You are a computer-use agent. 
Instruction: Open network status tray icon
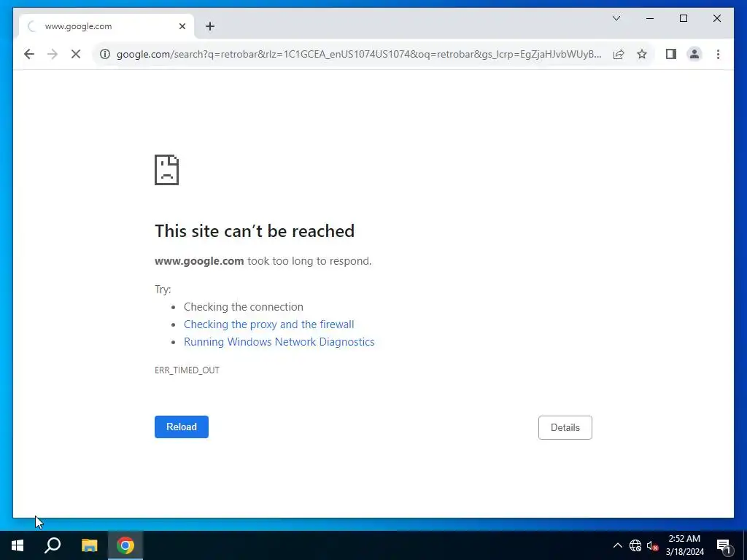coord(635,545)
